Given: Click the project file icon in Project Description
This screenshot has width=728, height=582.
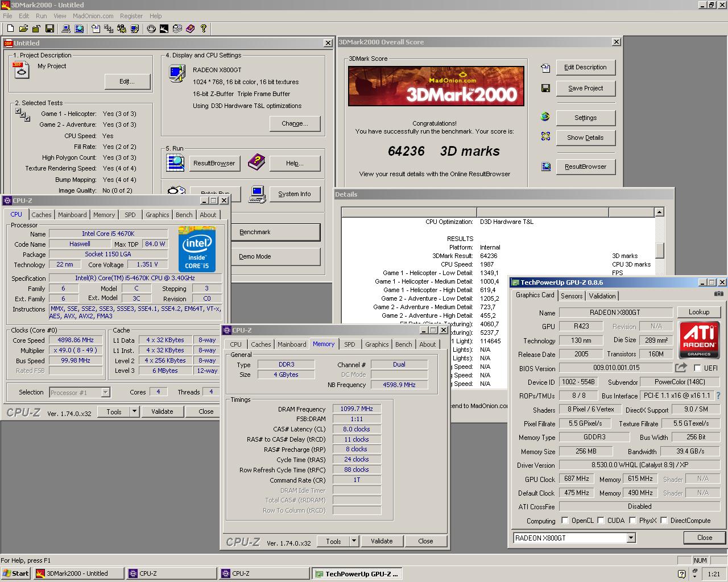Looking at the screenshot, I should click(x=20, y=70).
